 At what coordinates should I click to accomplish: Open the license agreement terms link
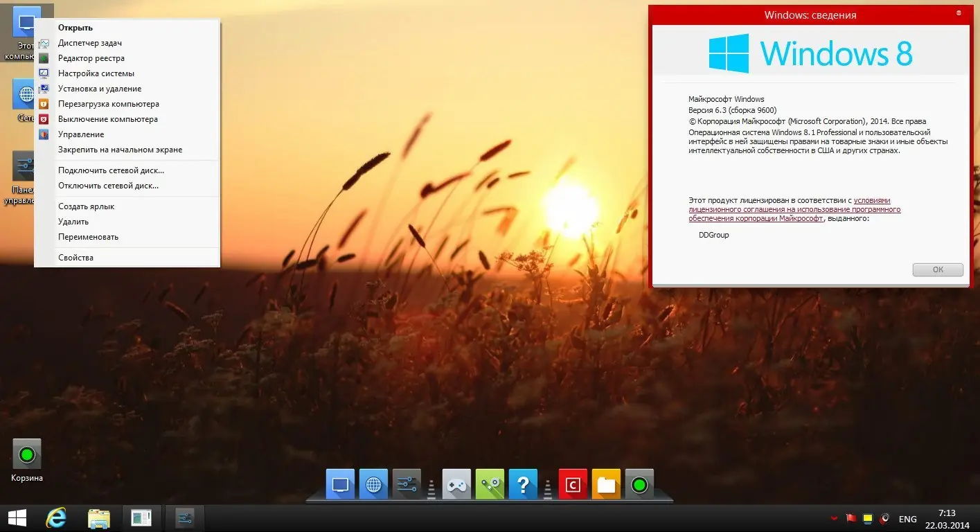click(x=794, y=209)
